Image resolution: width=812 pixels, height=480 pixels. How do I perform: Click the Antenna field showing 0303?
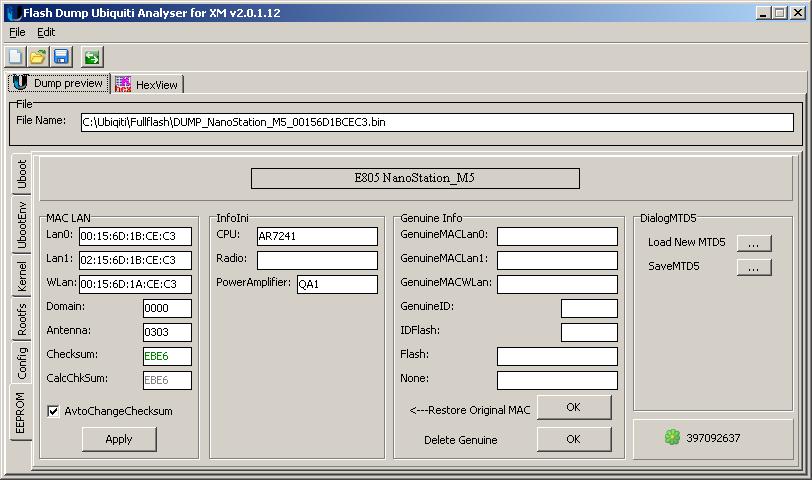tap(167, 332)
